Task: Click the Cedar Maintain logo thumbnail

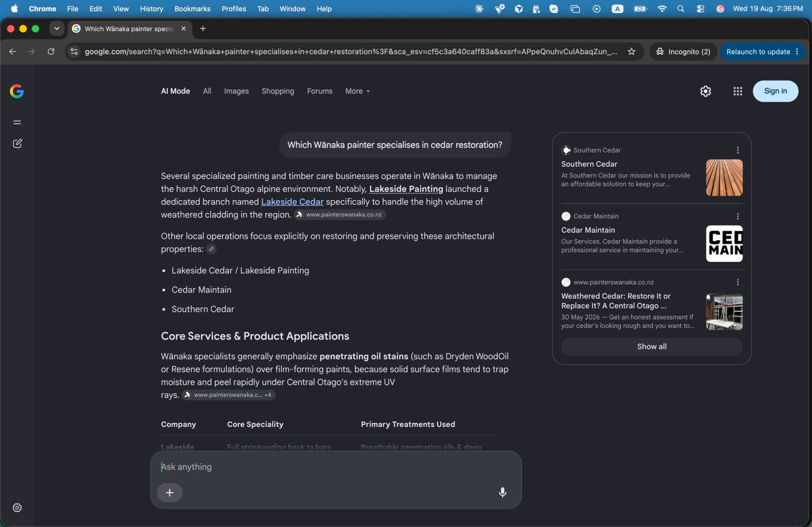Action: pyautogui.click(x=724, y=244)
